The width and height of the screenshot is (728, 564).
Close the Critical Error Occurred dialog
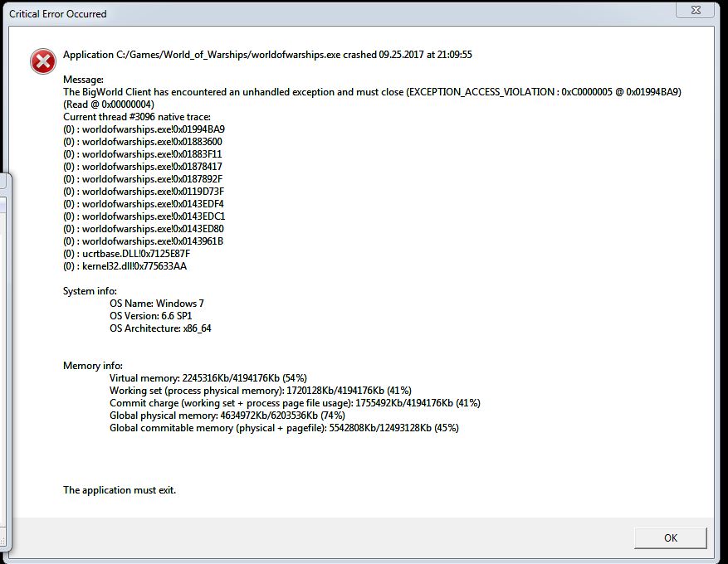click(x=695, y=10)
